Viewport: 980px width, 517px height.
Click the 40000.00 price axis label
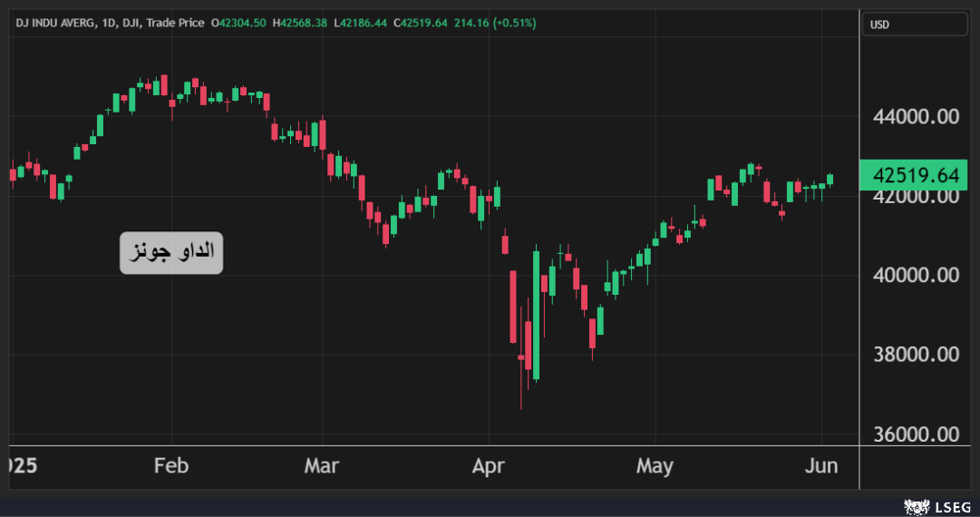click(916, 275)
